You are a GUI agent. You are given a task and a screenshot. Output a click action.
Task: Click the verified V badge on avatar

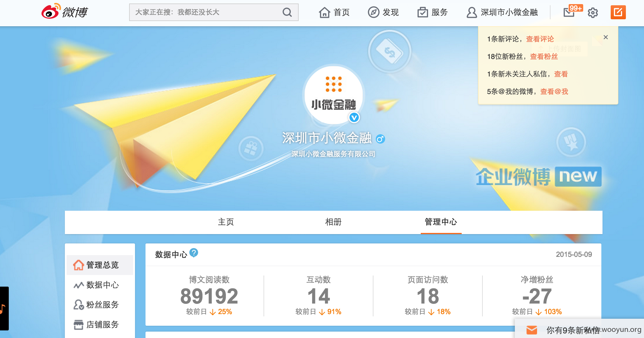(354, 118)
